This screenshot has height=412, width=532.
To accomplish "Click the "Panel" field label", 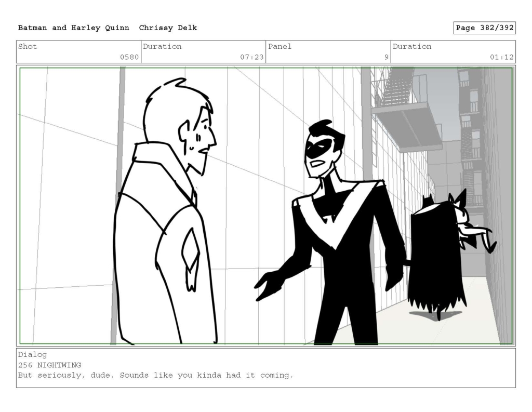I will pos(280,46).
